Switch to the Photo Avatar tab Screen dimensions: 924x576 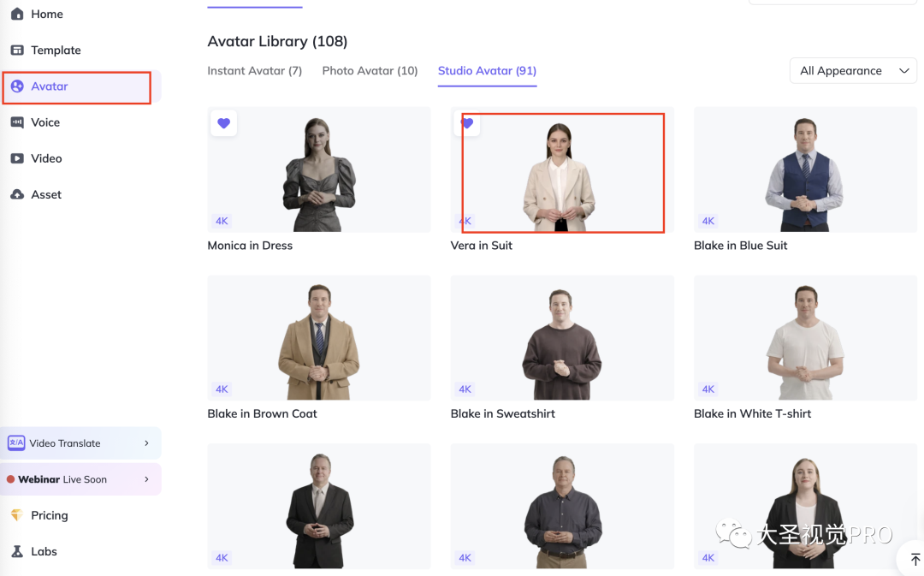pos(370,71)
